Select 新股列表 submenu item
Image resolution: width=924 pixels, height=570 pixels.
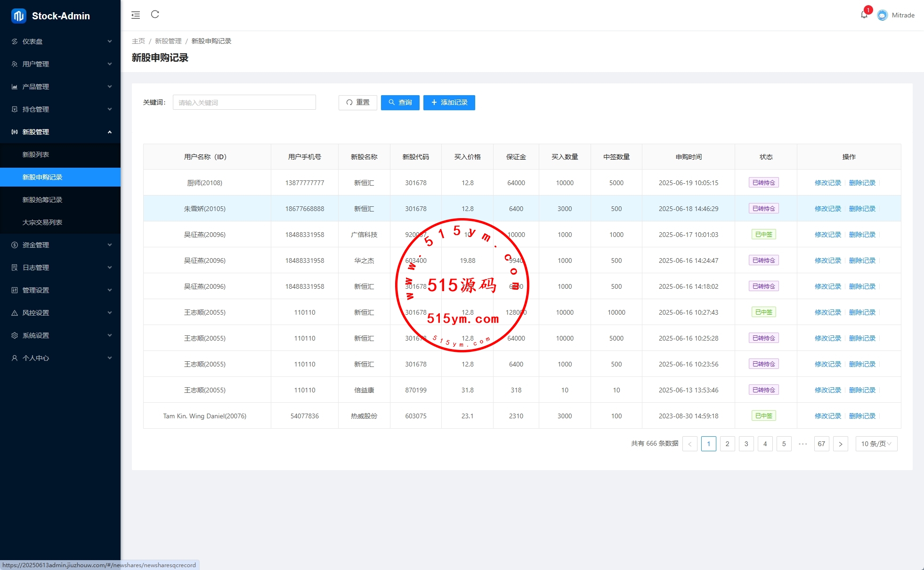[36, 155]
